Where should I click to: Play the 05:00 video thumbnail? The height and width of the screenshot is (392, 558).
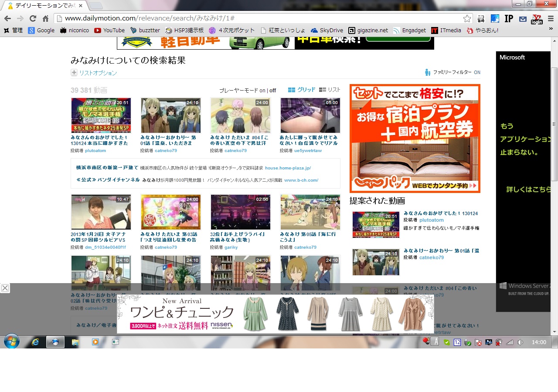310,115
